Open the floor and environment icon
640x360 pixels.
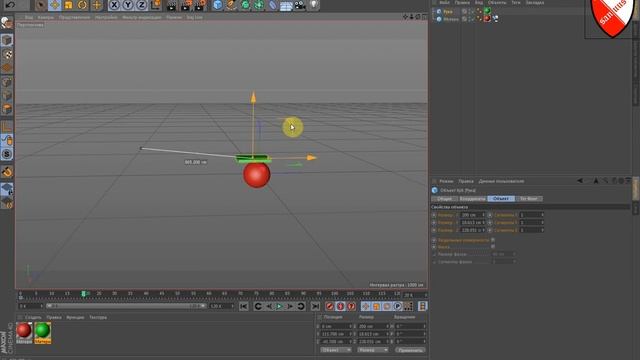click(286, 5)
